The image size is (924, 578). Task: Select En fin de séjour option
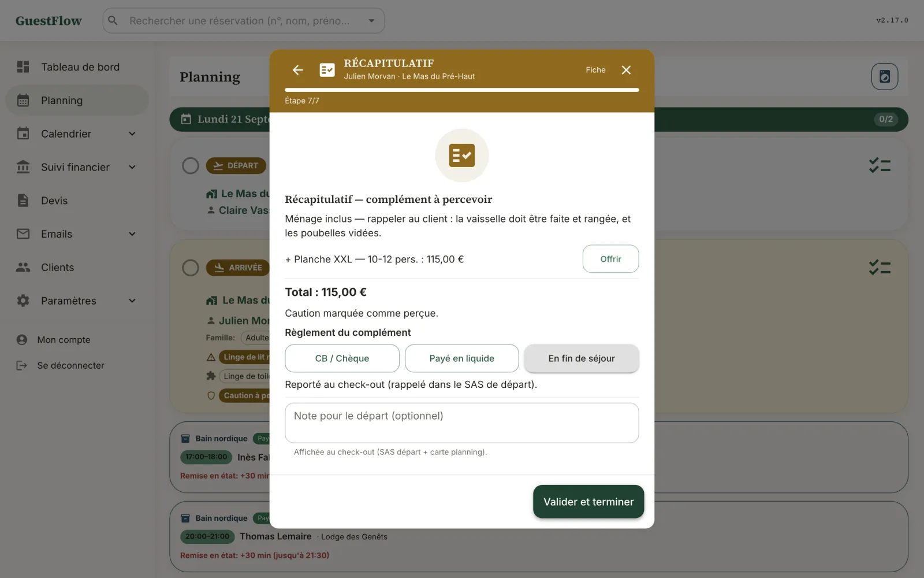coord(582,358)
